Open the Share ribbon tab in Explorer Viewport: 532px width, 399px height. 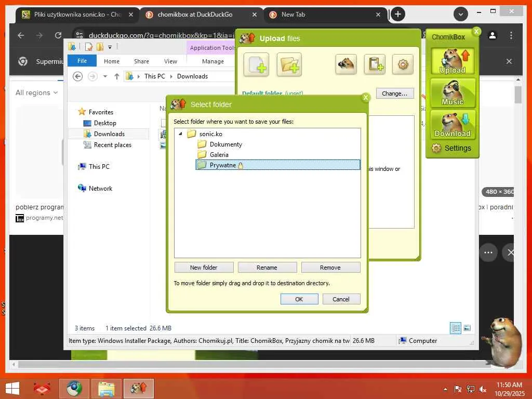click(x=141, y=61)
